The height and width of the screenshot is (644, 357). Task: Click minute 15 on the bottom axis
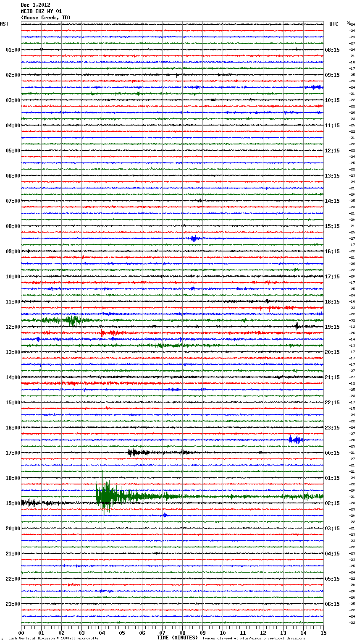[323, 633]
